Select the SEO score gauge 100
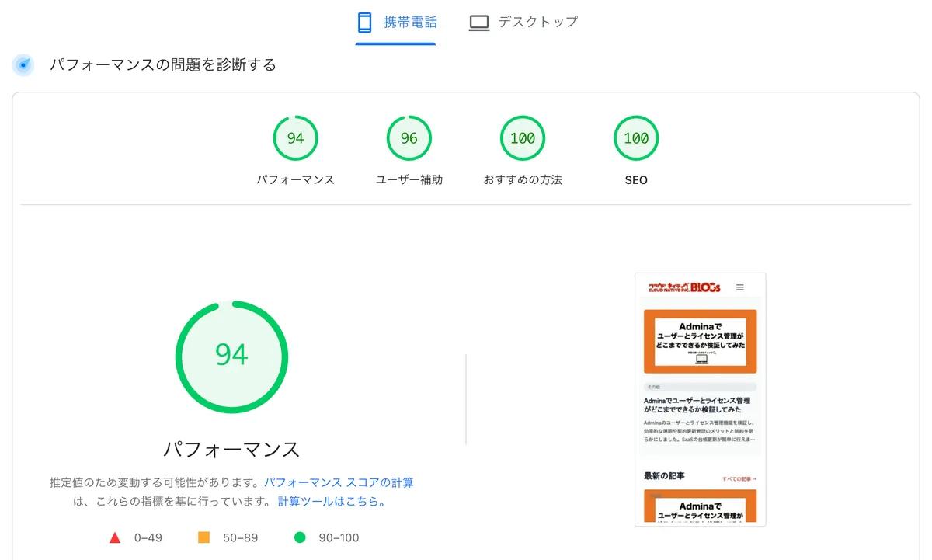 click(x=636, y=138)
